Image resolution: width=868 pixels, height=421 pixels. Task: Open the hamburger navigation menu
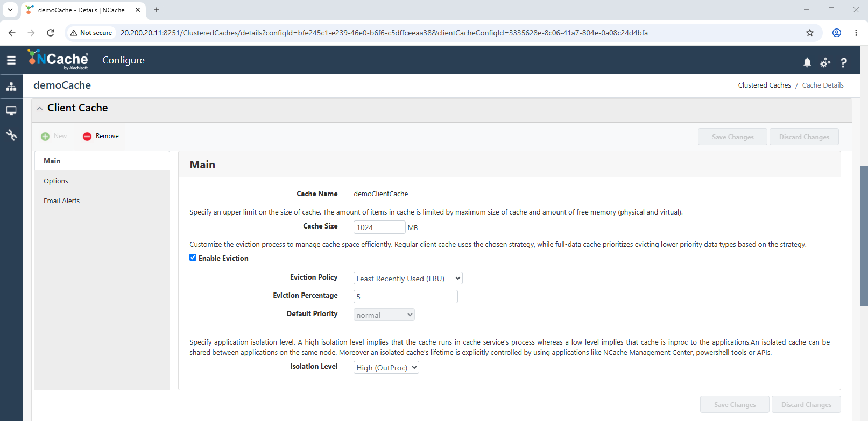pyautogui.click(x=11, y=60)
